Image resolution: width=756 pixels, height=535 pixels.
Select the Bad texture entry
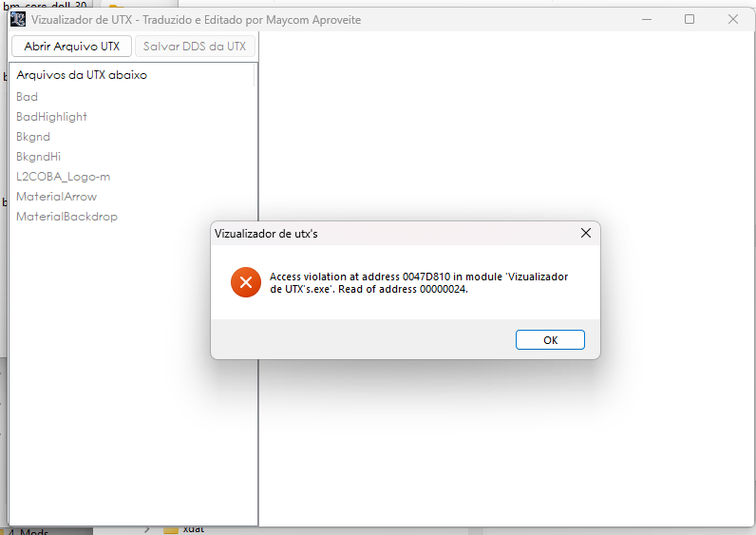click(27, 97)
